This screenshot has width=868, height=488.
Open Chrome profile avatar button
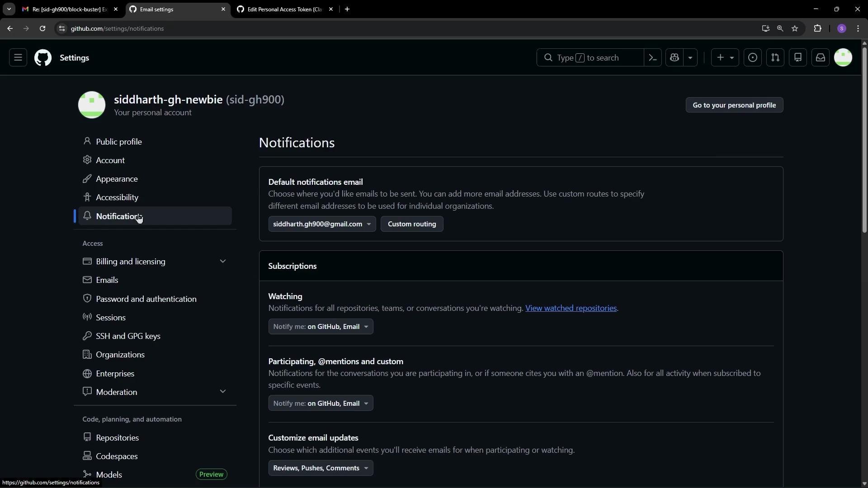(841, 28)
